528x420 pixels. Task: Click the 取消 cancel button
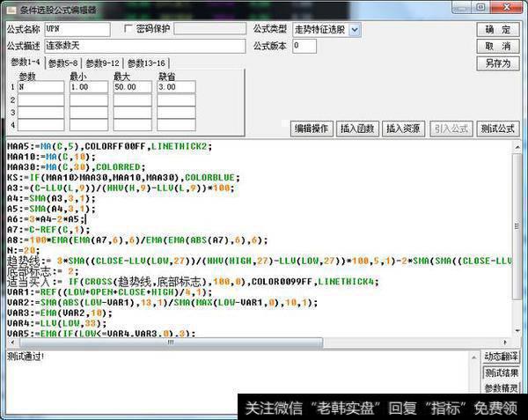[498, 46]
